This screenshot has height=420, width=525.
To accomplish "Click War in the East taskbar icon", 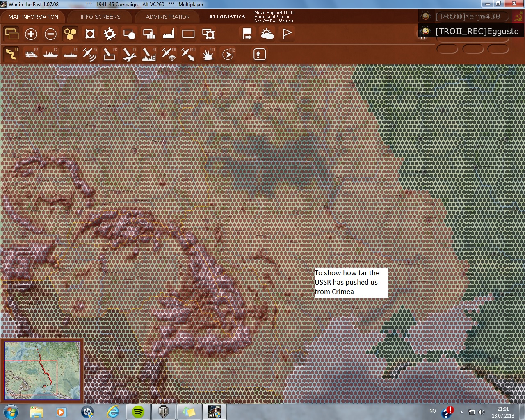I will click(x=215, y=412).
